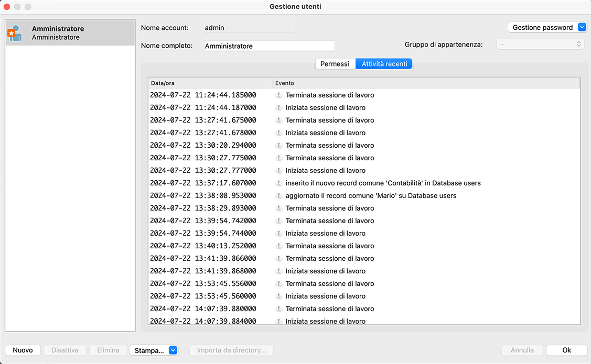The image size is (591, 364).
Task: Click info icon on 13:27:41.678000 event
Action: pos(279,133)
